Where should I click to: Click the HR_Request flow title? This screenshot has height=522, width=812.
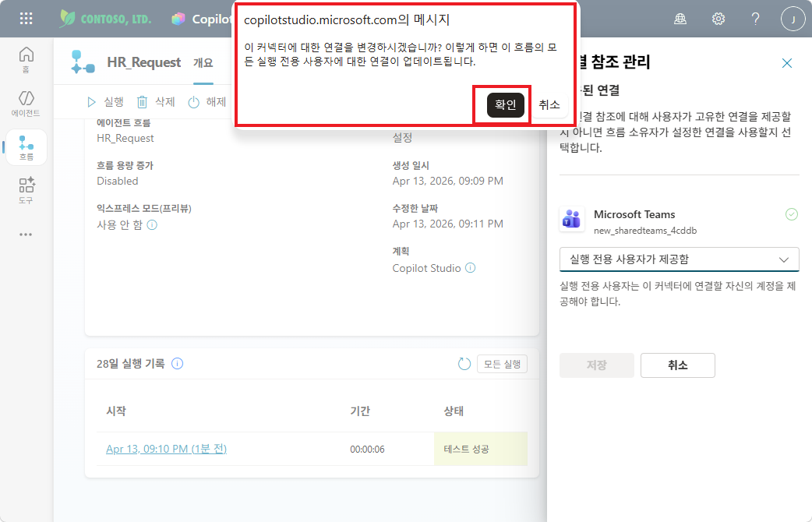(144, 62)
